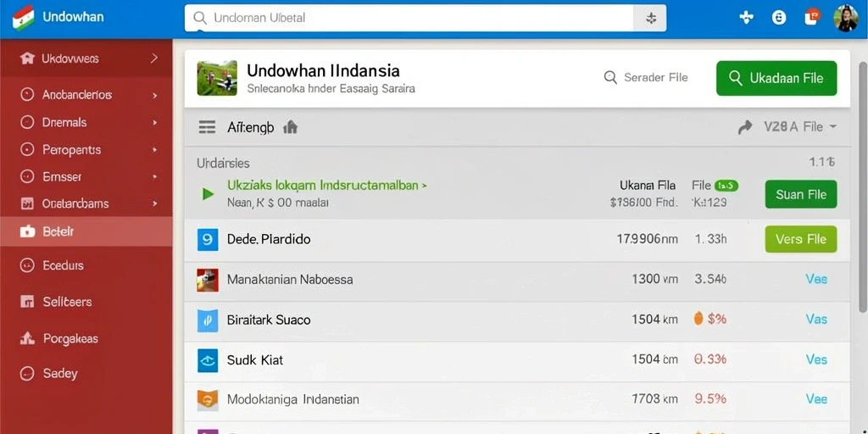Click the green Ukadaan File button
This screenshot has width=868, height=434.
click(x=776, y=78)
